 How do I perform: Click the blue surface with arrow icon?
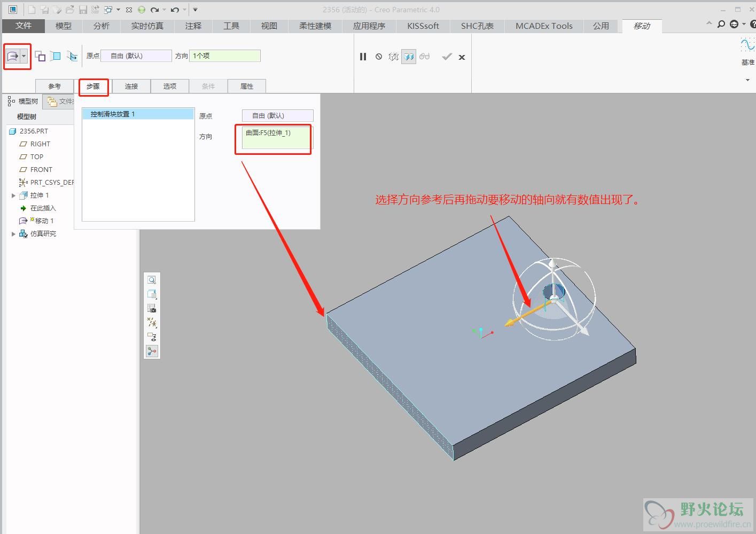coord(72,56)
